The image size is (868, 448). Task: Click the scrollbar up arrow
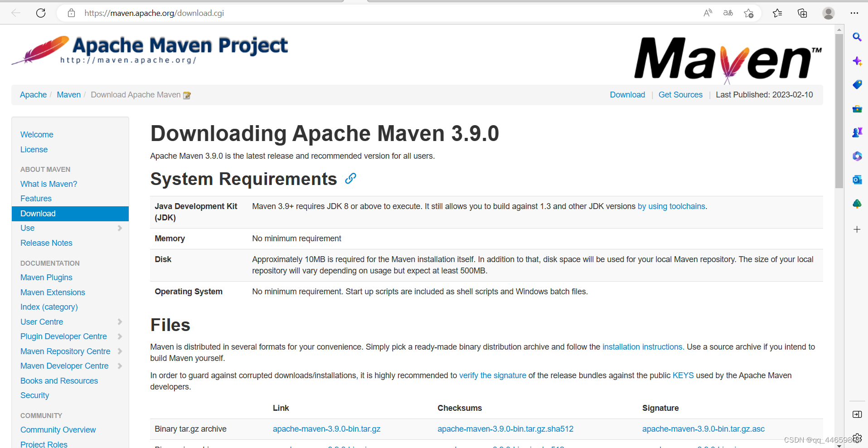pos(839,29)
